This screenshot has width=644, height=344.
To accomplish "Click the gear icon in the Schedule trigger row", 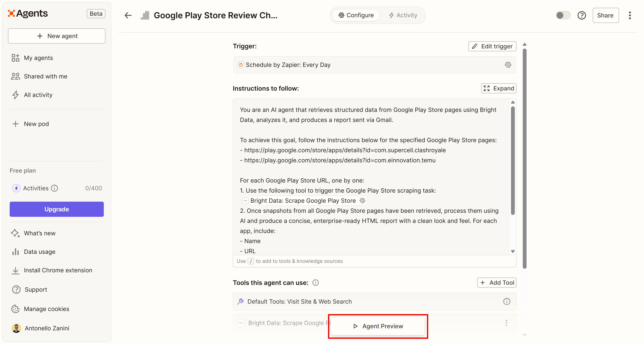I will [508, 65].
